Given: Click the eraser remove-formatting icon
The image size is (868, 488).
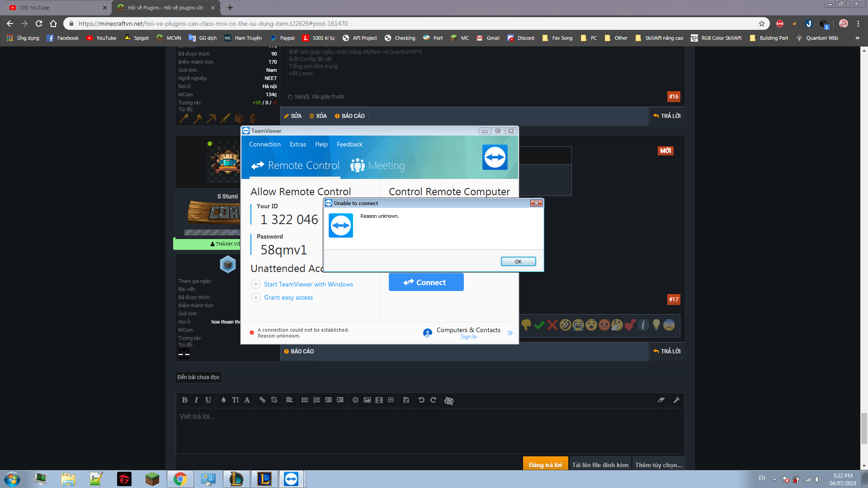Looking at the screenshot, I should (x=661, y=400).
